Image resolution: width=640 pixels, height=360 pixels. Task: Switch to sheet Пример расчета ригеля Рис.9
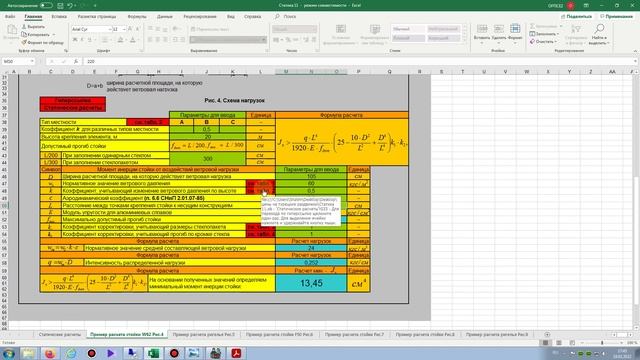497,334
